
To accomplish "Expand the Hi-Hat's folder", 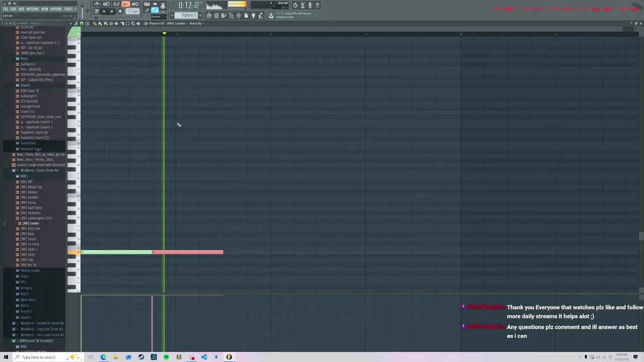I will pos(25,288).
